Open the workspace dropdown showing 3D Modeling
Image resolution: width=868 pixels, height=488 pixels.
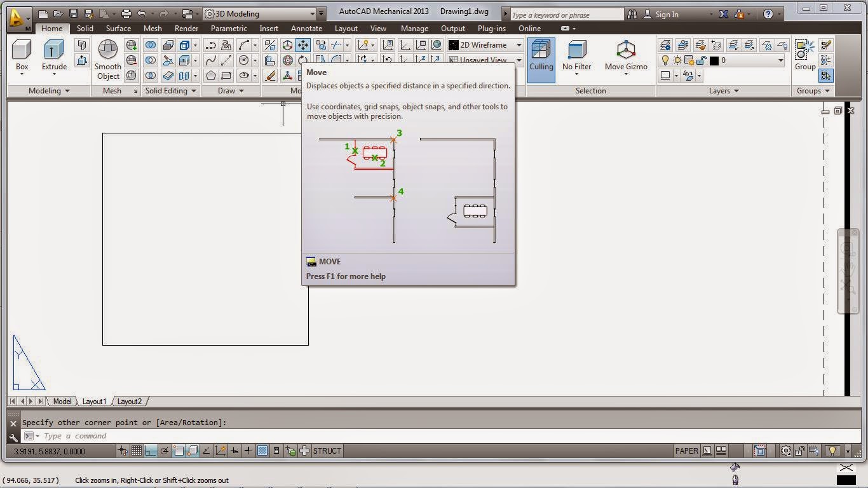coord(311,13)
